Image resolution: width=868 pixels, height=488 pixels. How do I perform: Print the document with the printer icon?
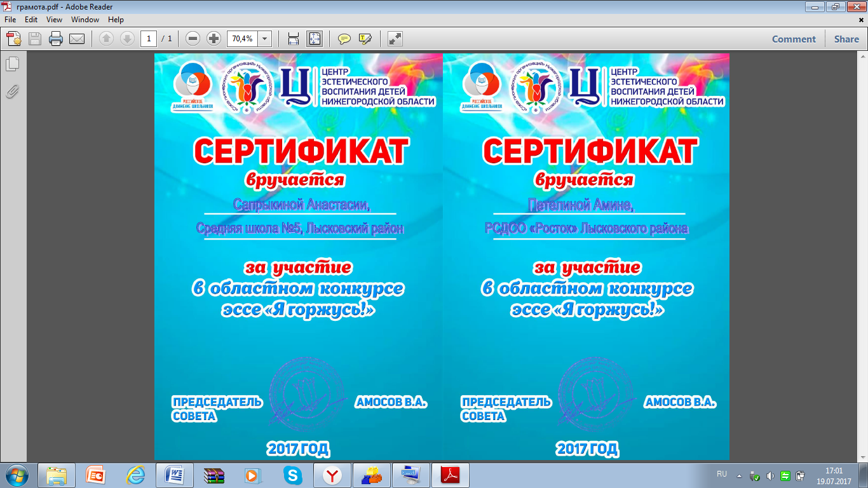pyautogui.click(x=56, y=39)
